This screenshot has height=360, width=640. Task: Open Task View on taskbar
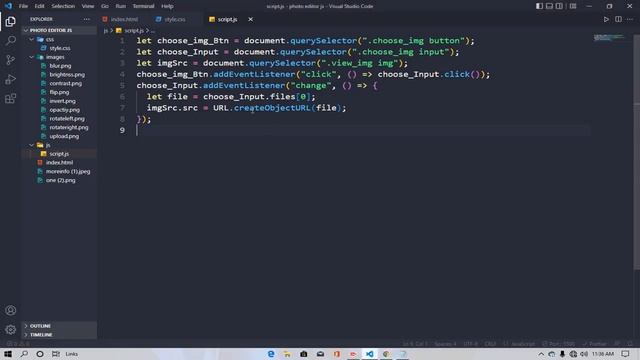click(56, 354)
